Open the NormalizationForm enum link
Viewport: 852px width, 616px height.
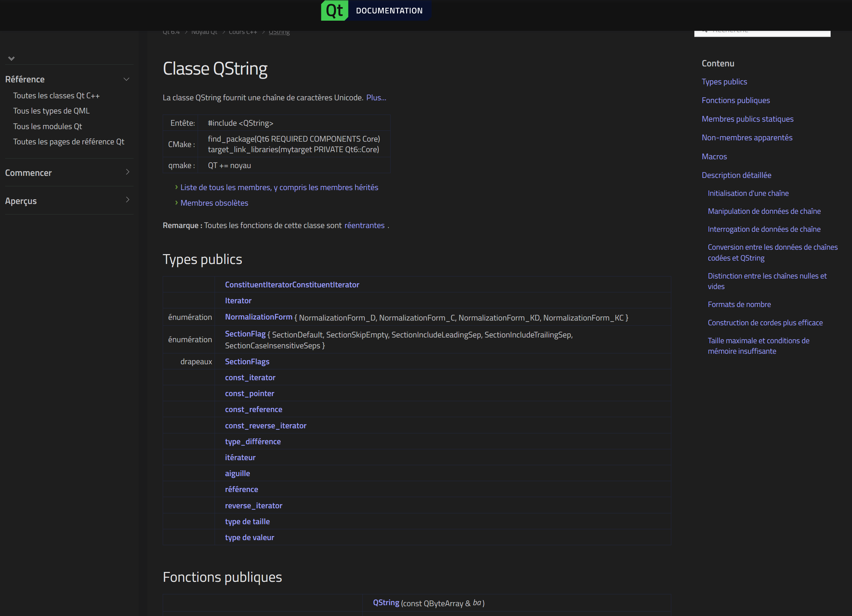click(258, 317)
